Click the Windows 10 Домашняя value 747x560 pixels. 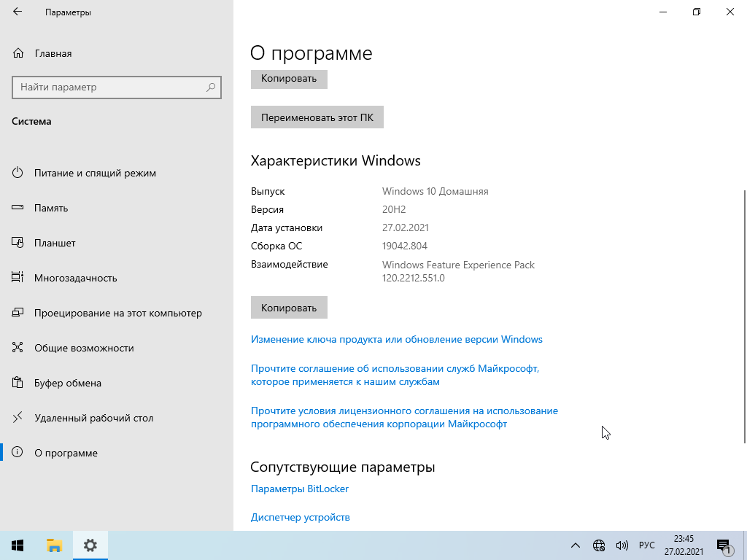pyautogui.click(x=435, y=191)
